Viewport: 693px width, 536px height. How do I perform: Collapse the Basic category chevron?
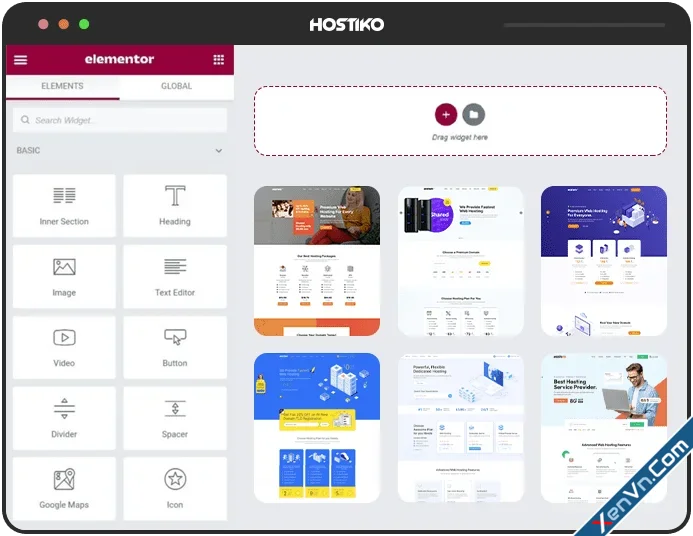click(219, 151)
